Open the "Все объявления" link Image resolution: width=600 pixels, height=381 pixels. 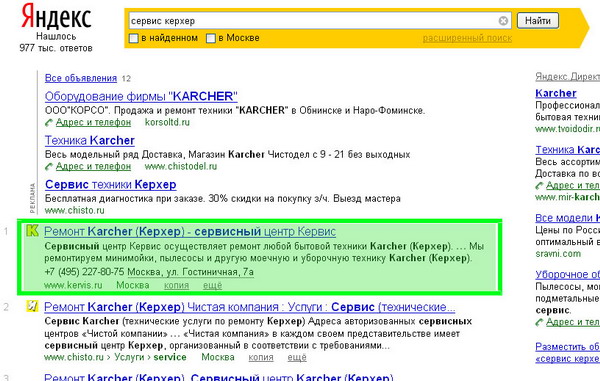pos(81,78)
